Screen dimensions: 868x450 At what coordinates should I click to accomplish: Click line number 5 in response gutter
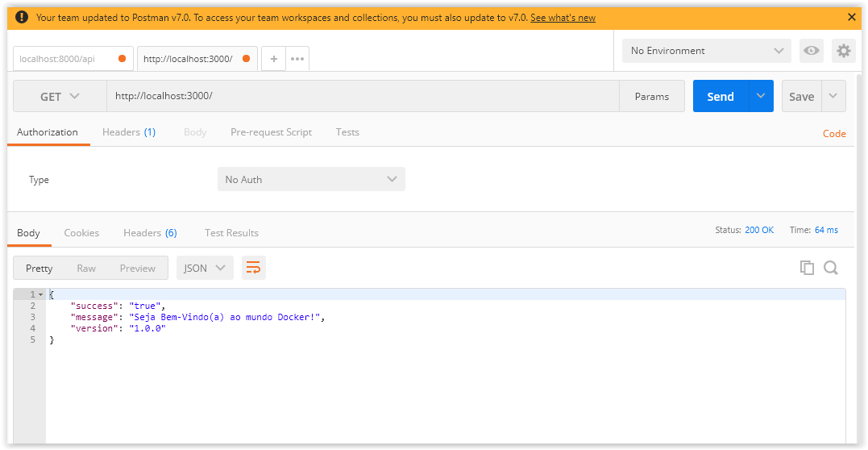[x=33, y=340]
